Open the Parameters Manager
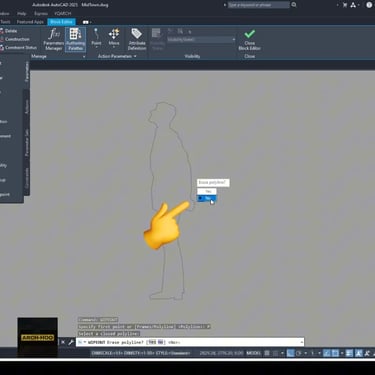 (54, 39)
